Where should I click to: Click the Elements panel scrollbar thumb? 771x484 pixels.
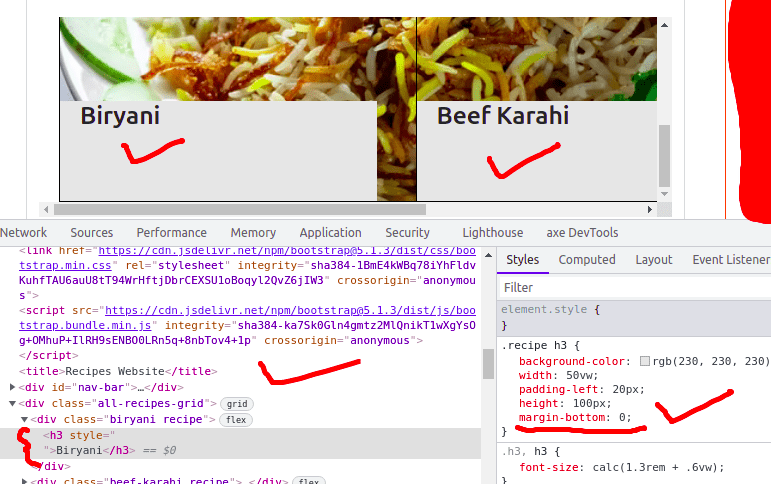(488, 364)
